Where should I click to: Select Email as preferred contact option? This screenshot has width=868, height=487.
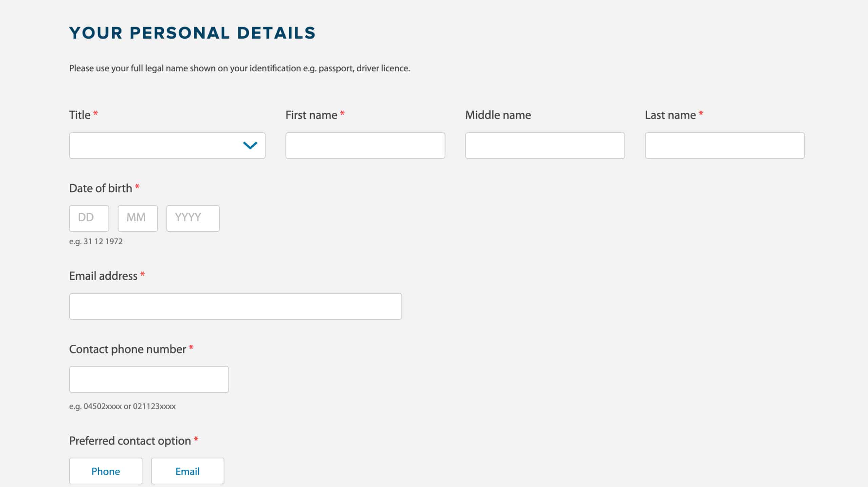tap(188, 471)
